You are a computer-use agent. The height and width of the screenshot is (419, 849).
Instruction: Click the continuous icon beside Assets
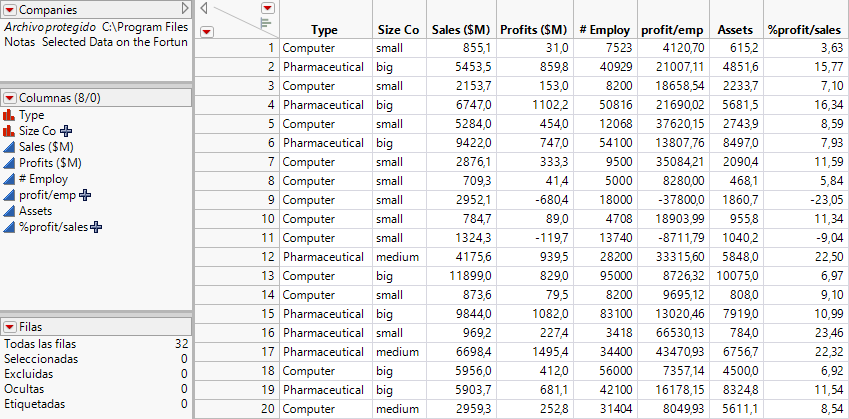coord(9,212)
